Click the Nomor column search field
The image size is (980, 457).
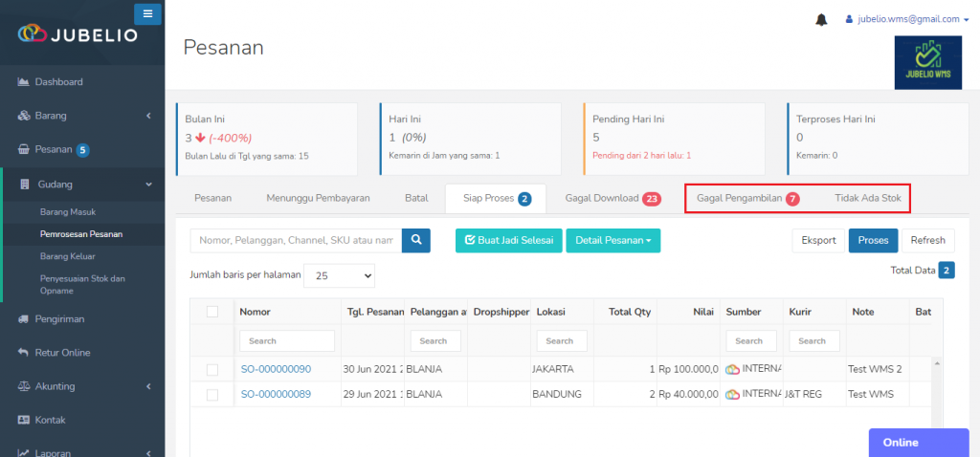(287, 341)
